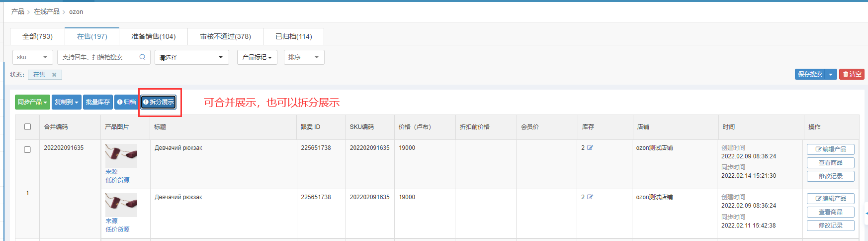Remove the 在售 status filter tag
Screen dimensions: 868x241
pos(54,75)
